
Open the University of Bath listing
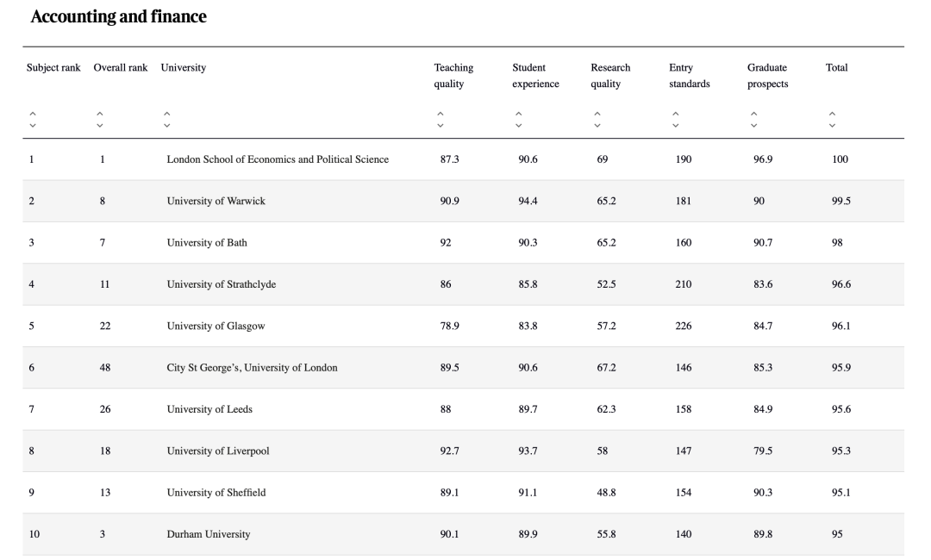tap(207, 243)
